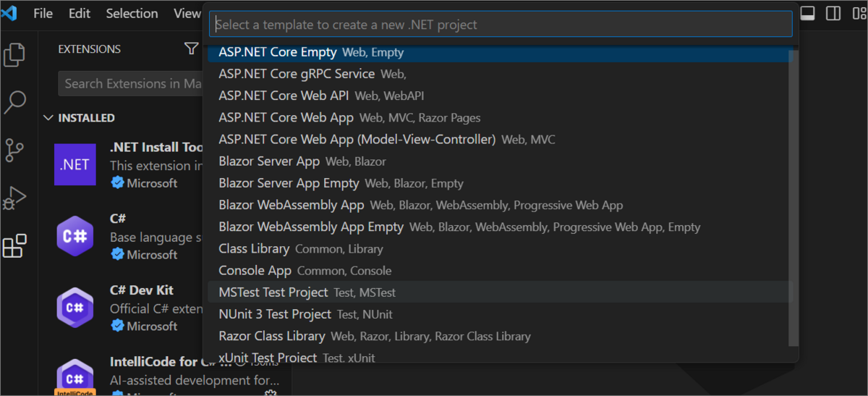Click the .NET Install Tool extension icon

75,164
